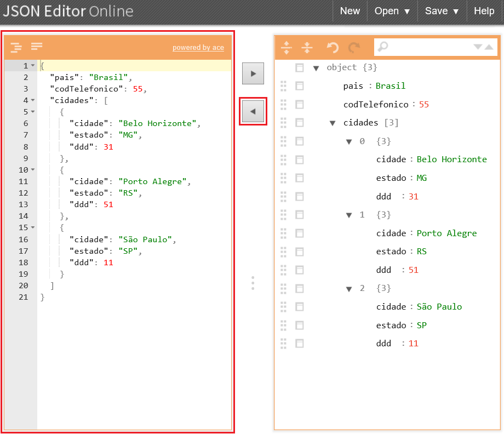This screenshot has width=504, height=434.
Task: Collapse array item 2 containing São Paulo
Action: coord(349,288)
